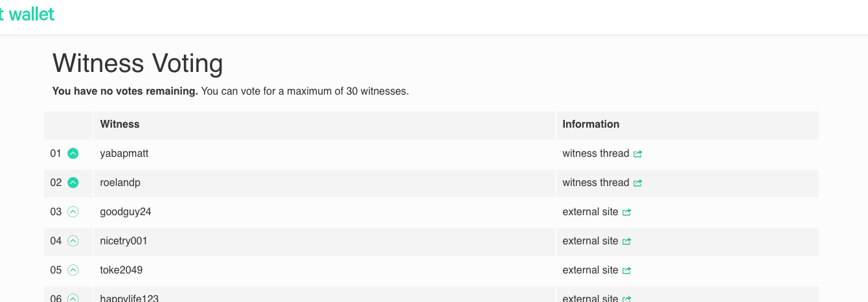The image size is (868, 302).
Task: Go to wallet home via logo
Action: coord(27,14)
